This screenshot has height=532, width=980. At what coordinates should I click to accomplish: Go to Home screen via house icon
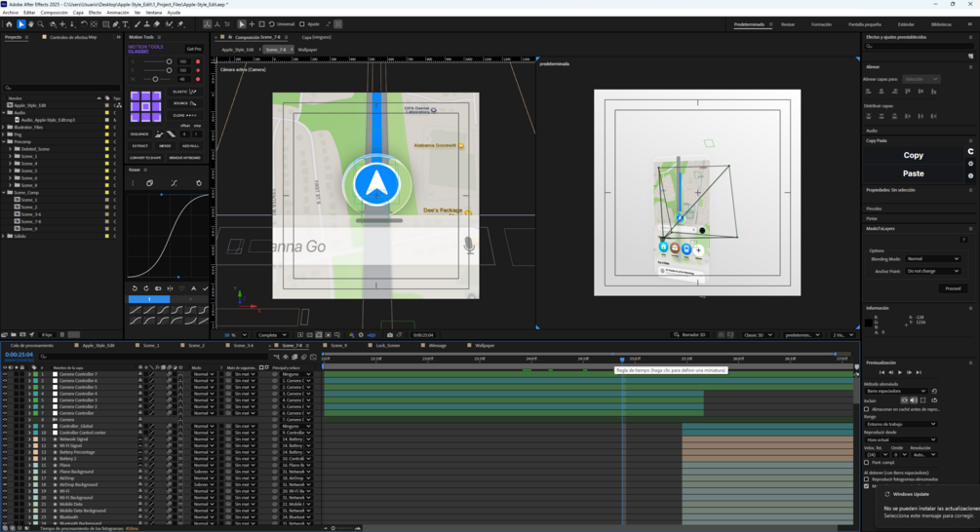coord(9,24)
